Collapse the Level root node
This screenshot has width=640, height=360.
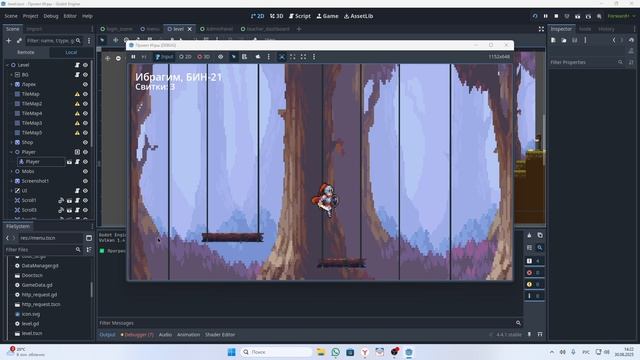pos(7,65)
